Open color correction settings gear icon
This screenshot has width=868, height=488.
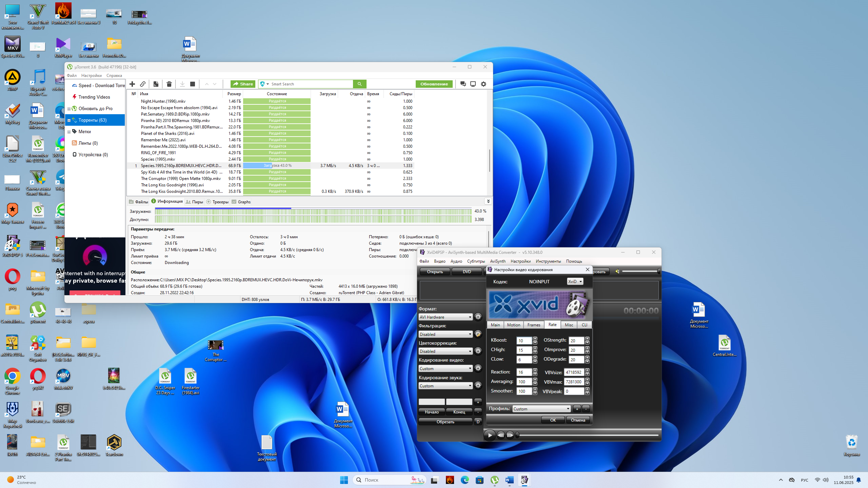tap(478, 351)
